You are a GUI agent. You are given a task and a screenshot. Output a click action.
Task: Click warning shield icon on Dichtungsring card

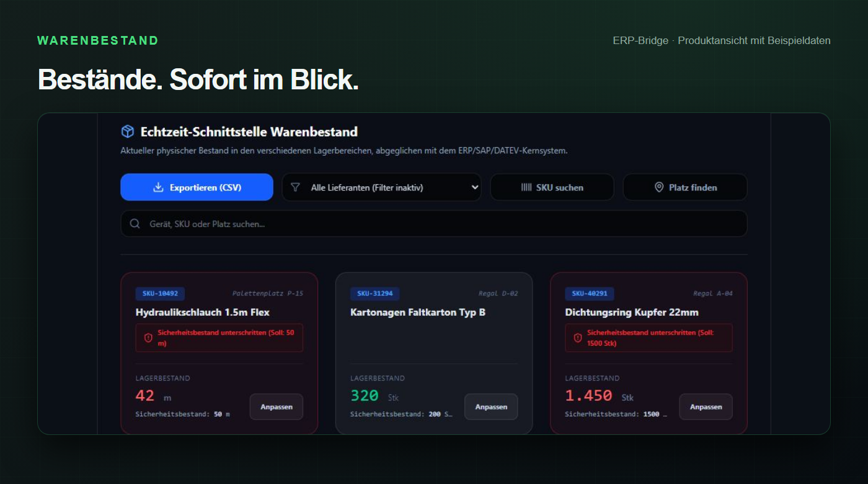point(578,338)
